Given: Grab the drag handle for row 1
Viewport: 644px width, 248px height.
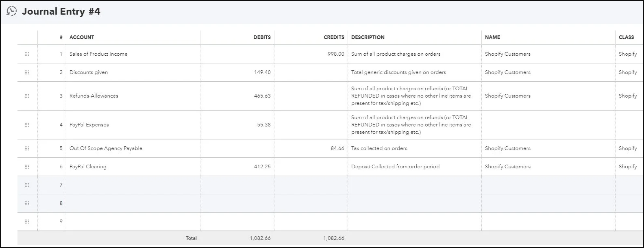Looking at the screenshot, I should click(27, 54).
